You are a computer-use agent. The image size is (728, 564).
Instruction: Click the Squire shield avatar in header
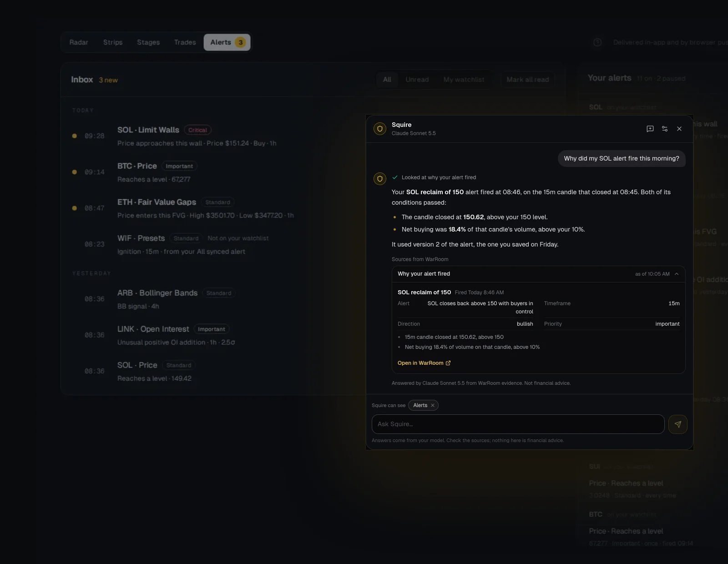coord(380,129)
